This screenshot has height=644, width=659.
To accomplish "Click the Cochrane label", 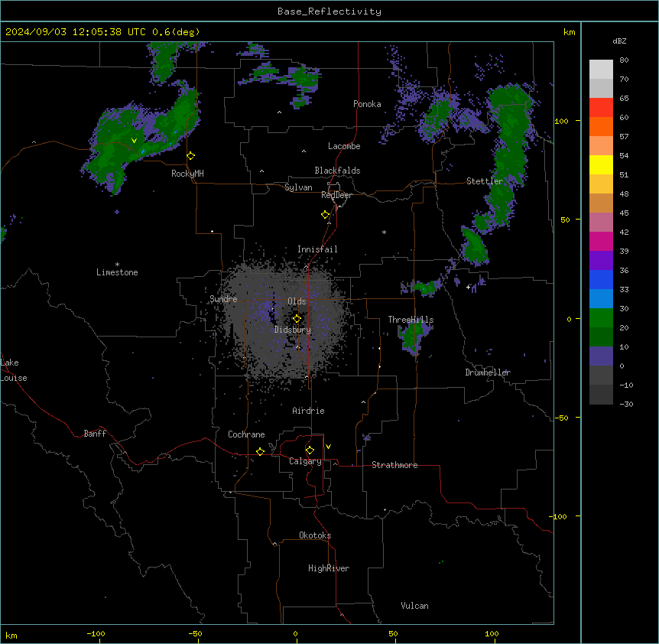I will pyautogui.click(x=246, y=434).
